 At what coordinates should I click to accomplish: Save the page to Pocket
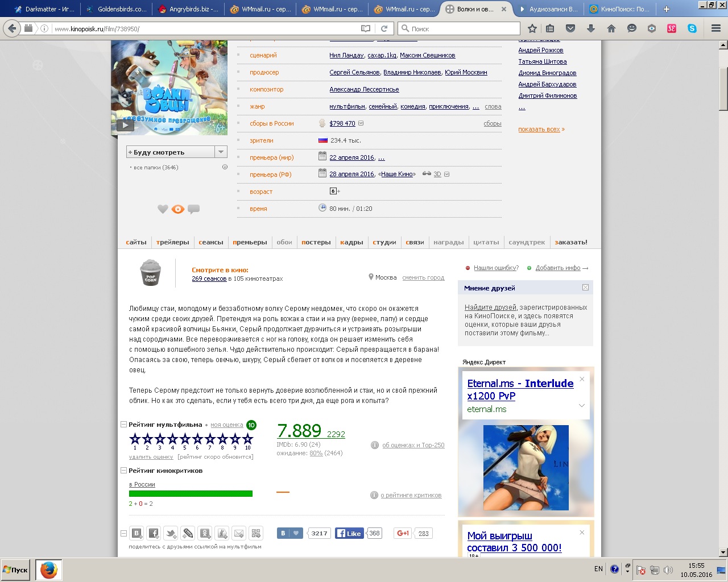pos(570,28)
